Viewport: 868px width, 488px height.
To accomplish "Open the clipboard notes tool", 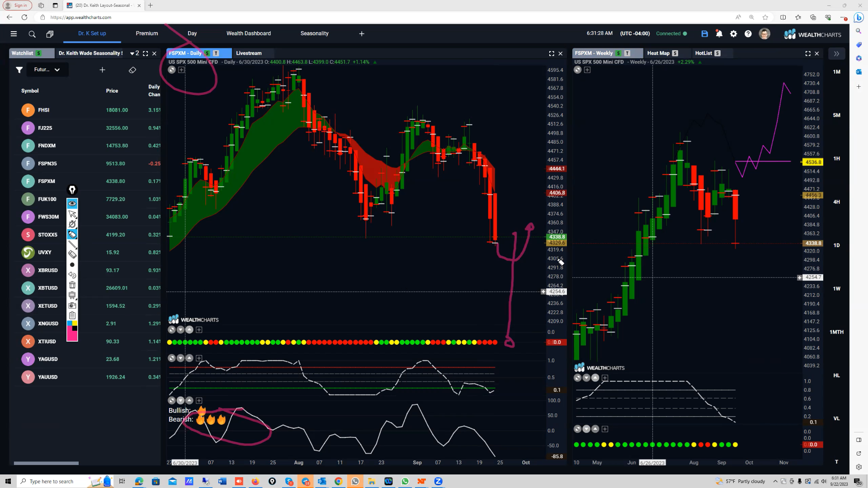I will (x=72, y=315).
